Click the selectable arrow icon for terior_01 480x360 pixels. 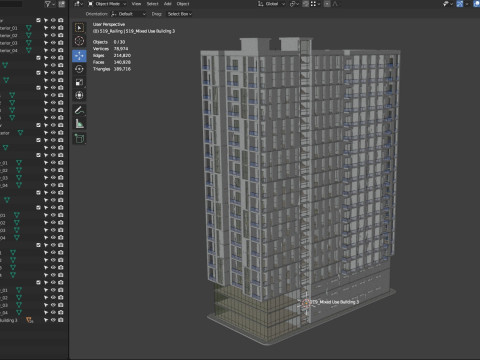(46, 28)
